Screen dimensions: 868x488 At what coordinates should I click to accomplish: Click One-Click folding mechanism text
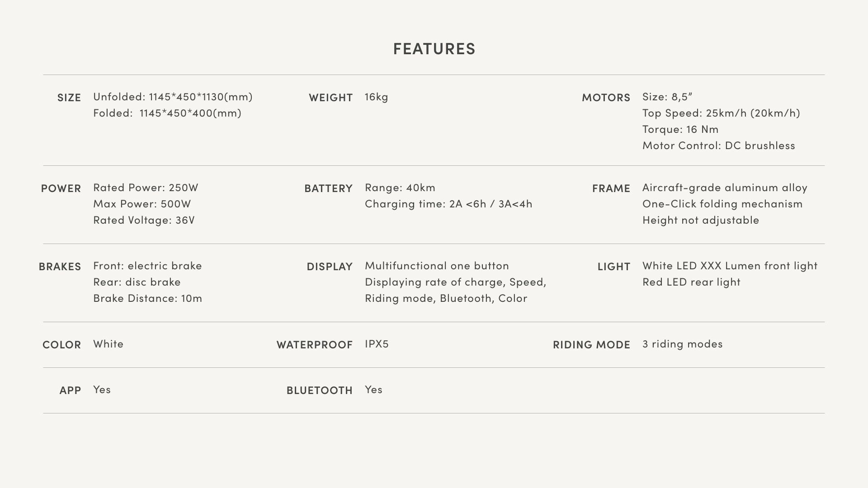[x=722, y=204]
